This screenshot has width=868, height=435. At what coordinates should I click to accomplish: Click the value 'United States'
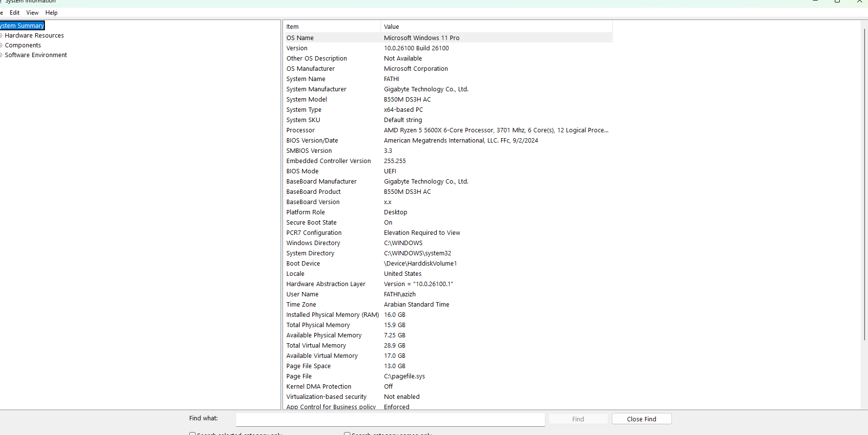click(403, 274)
